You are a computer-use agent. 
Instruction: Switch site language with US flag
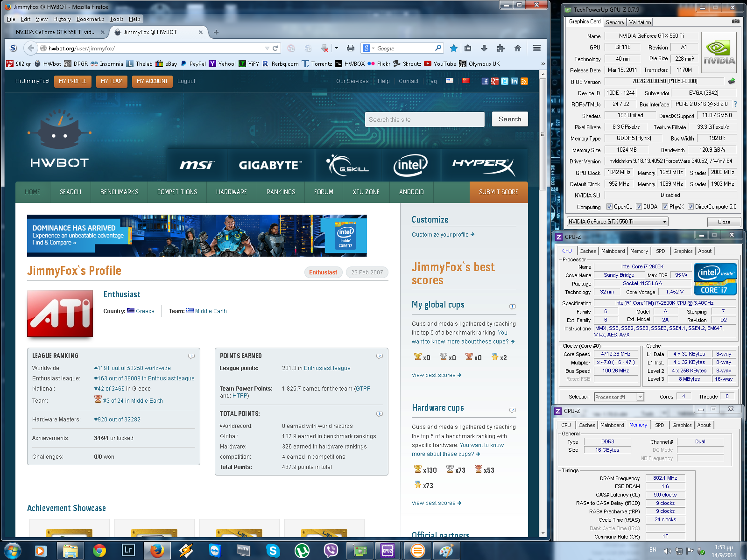450,81
